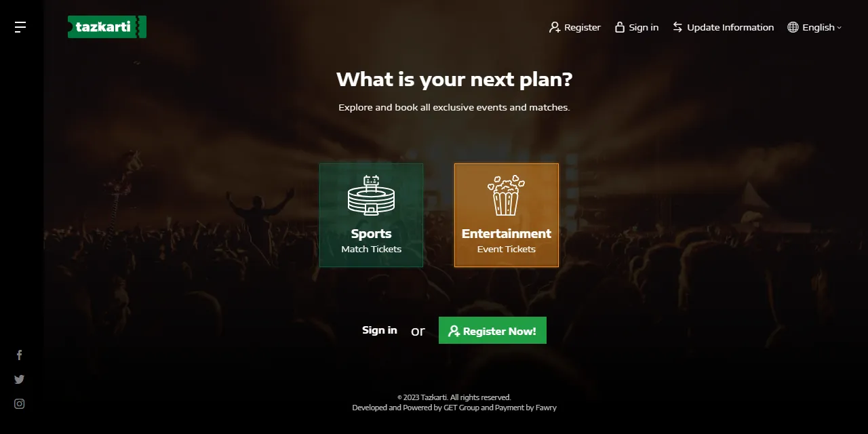
Task: Click the Register person icon in header
Action: 555,28
